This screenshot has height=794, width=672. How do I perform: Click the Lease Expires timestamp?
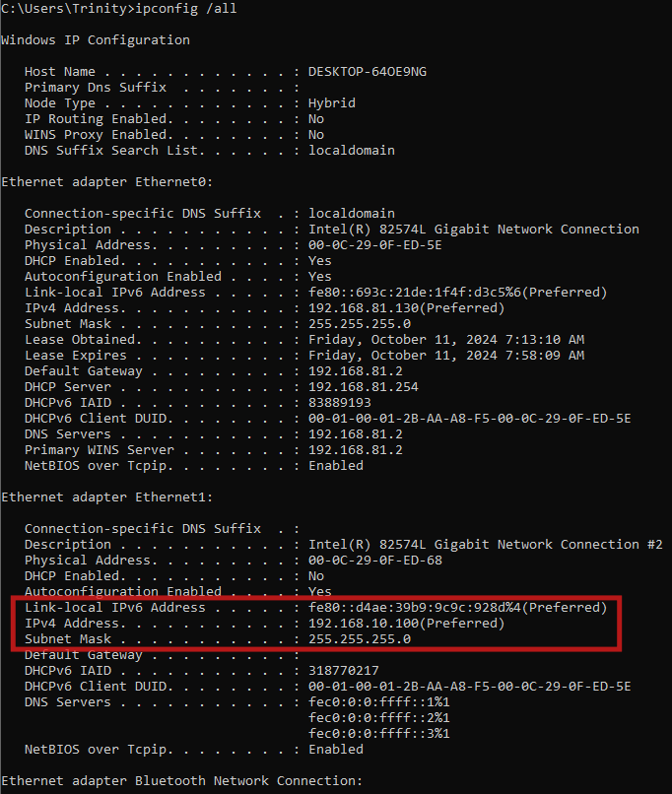point(446,356)
